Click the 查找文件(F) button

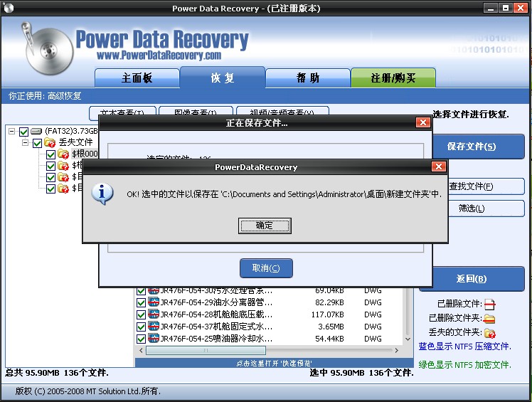(486, 186)
